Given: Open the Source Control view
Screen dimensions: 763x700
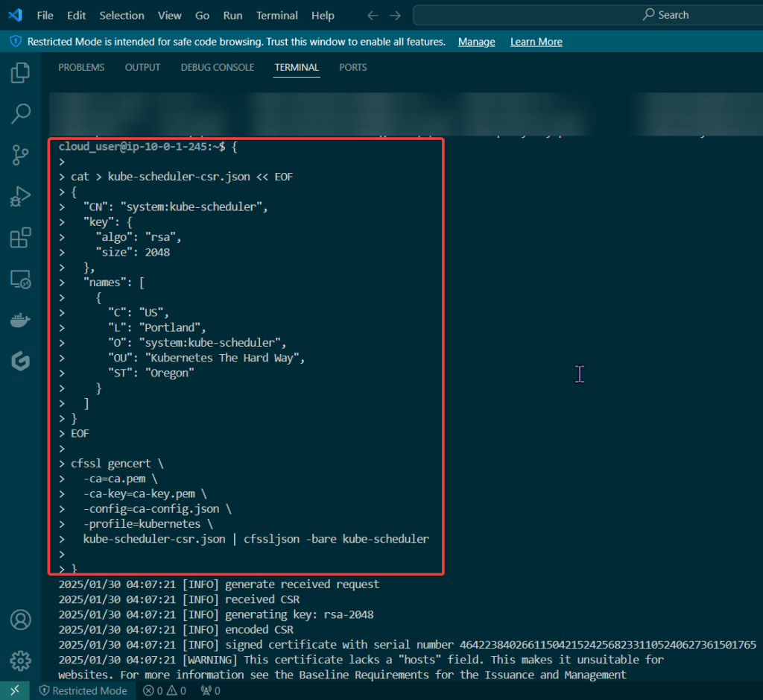Looking at the screenshot, I should pyautogui.click(x=20, y=155).
